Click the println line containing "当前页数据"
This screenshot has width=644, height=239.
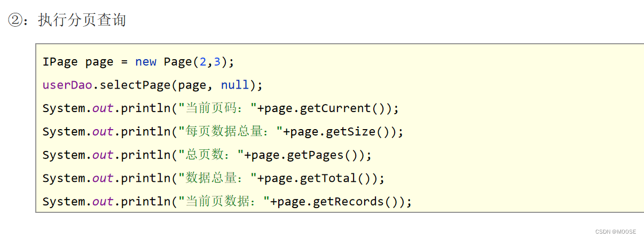227,202
